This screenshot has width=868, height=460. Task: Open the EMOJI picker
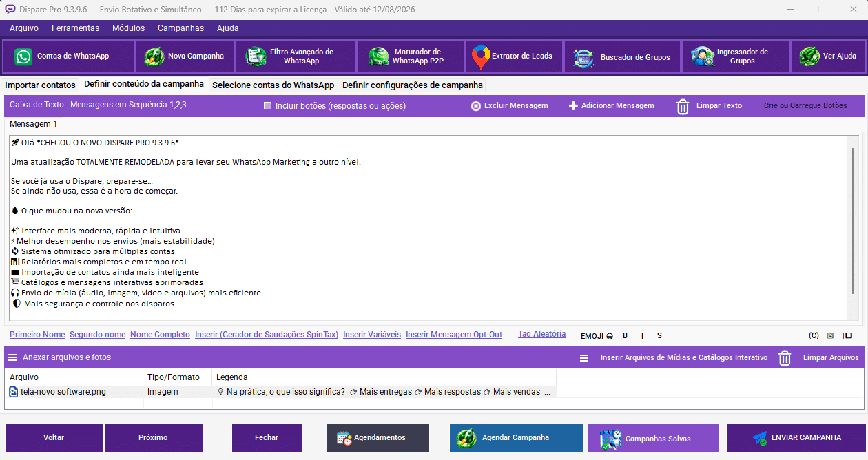(597, 336)
